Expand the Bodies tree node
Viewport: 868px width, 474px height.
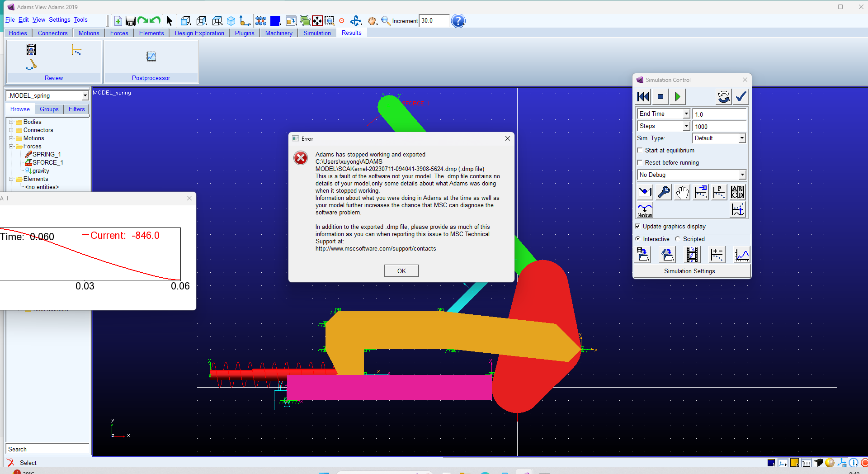[x=11, y=122]
